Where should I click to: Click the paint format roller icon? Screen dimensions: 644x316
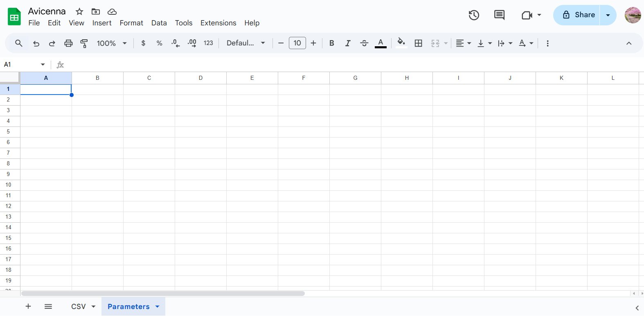point(84,43)
